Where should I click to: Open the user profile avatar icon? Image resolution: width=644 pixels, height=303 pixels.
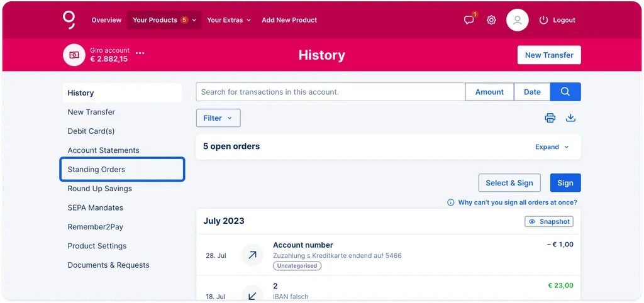(517, 19)
